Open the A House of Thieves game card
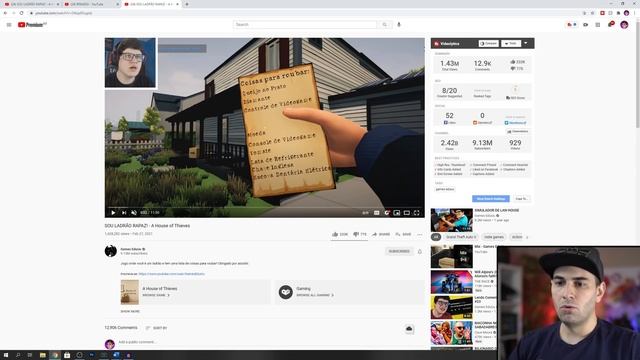Image resolution: width=640 pixels, height=360 pixels. (x=195, y=292)
